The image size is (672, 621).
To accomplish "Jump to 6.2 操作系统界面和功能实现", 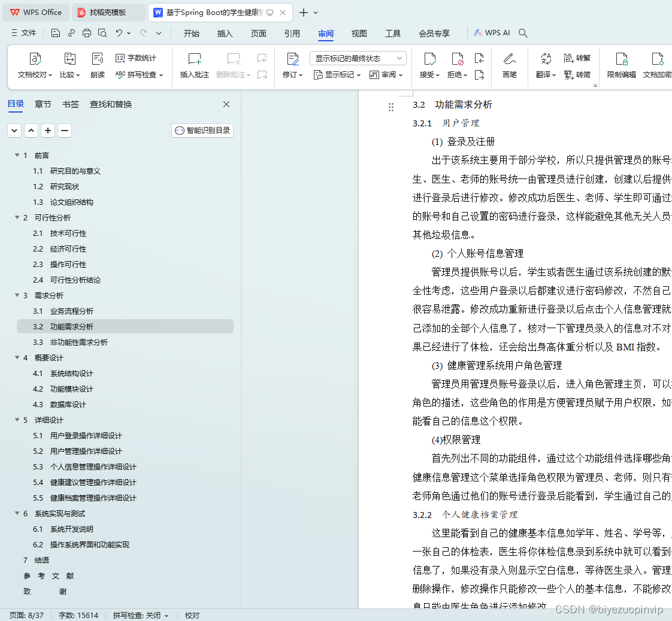I will (81, 545).
